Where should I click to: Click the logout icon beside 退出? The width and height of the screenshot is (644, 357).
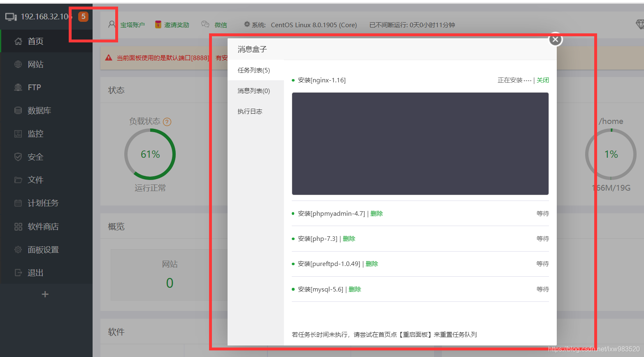click(18, 273)
